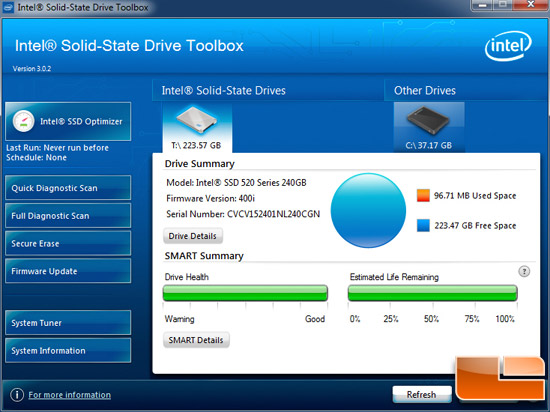This screenshot has width=550, height=412.
Task: Click Model: Intel SSD 520 Series 240GB text
Action: click(x=236, y=183)
